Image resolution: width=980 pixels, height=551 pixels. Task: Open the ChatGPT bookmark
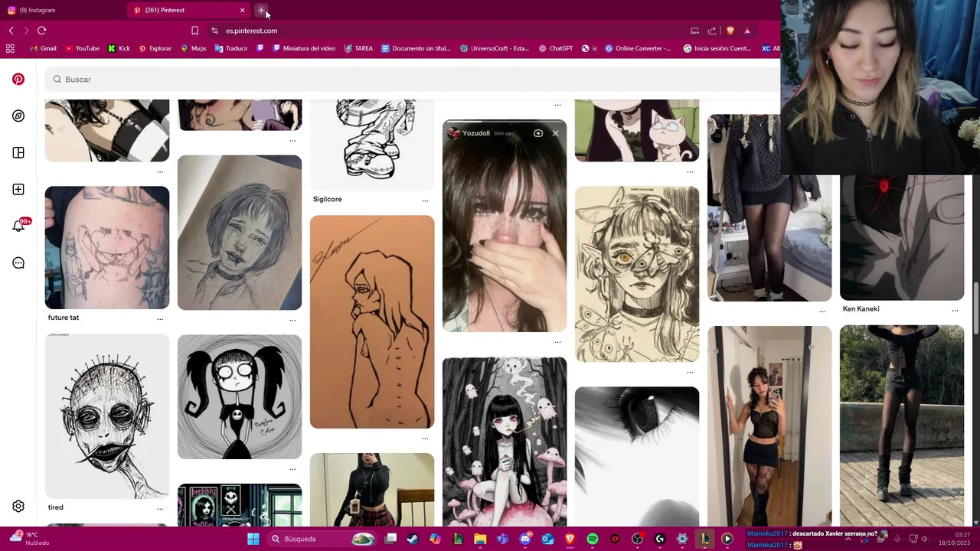click(556, 48)
